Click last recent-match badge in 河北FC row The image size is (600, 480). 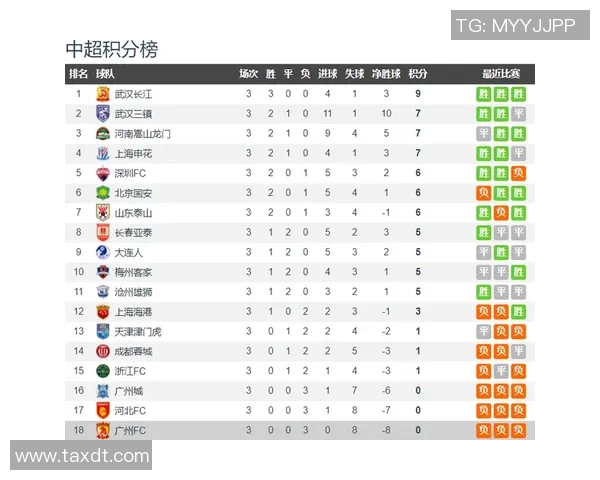[x=518, y=411]
